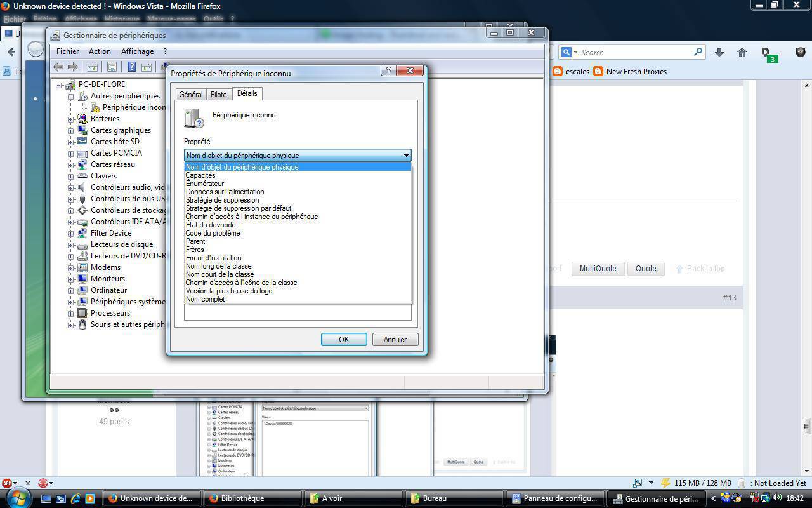Viewport: 812px width, 508px height.
Task: Launch Internet Explorer from quick launch
Action: pyautogui.click(x=75, y=498)
